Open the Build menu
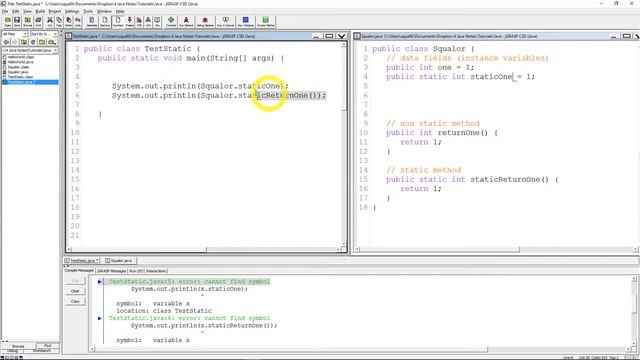Screen dimensions: 640x360 click(x=40, y=11)
